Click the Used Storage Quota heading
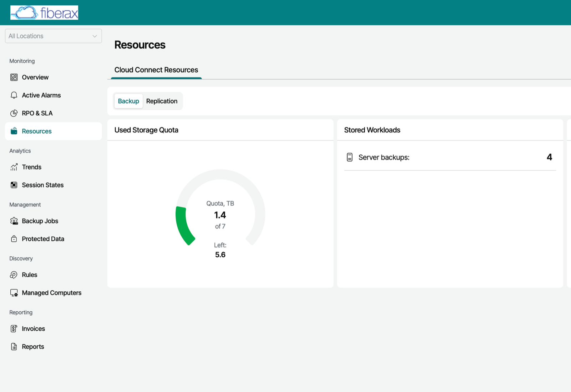Image resolution: width=571 pixels, height=392 pixels. coord(146,130)
